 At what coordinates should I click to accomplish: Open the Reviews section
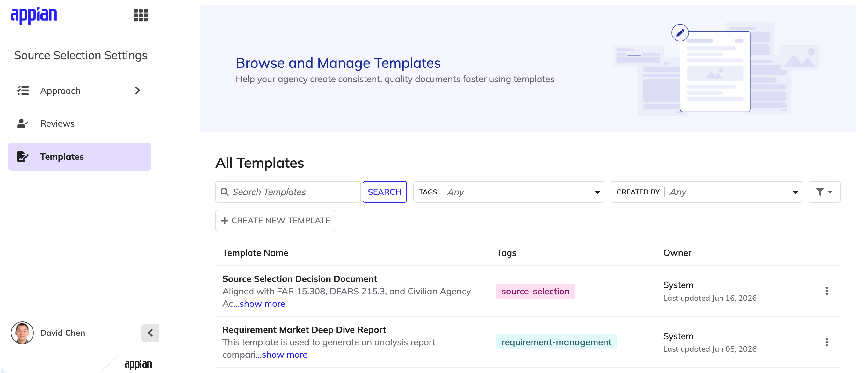coord(80,123)
